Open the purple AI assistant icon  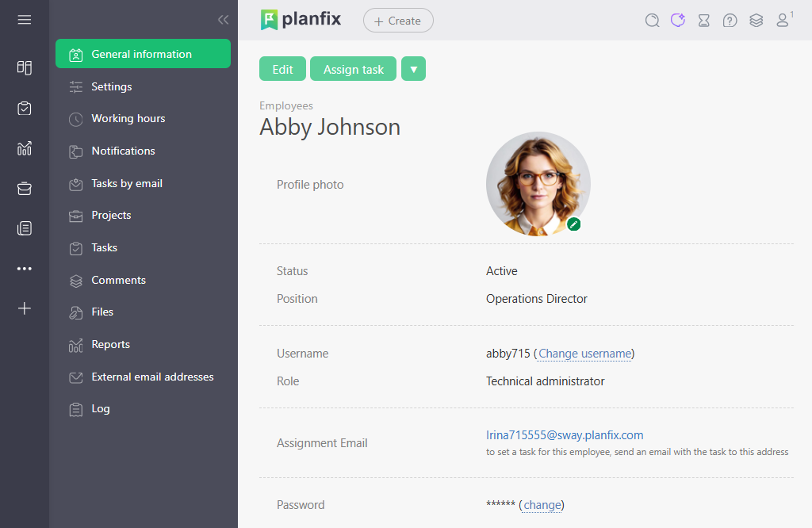coord(678,20)
